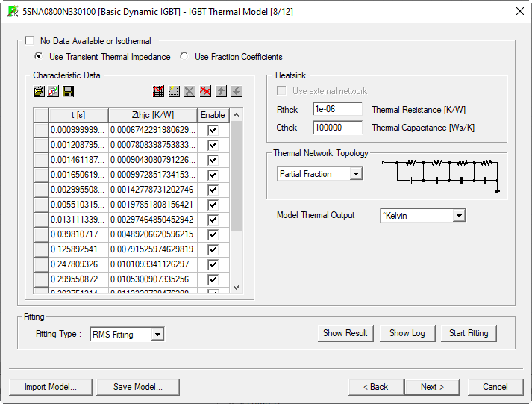Click the grayed delete row icon
Viewport: 532px width, 404px height.
pos(190,91)
